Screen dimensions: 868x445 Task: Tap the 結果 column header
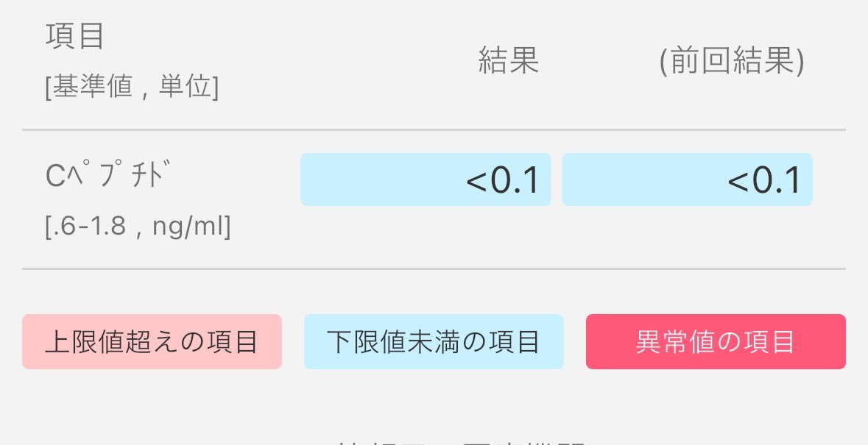click(509, 60)
